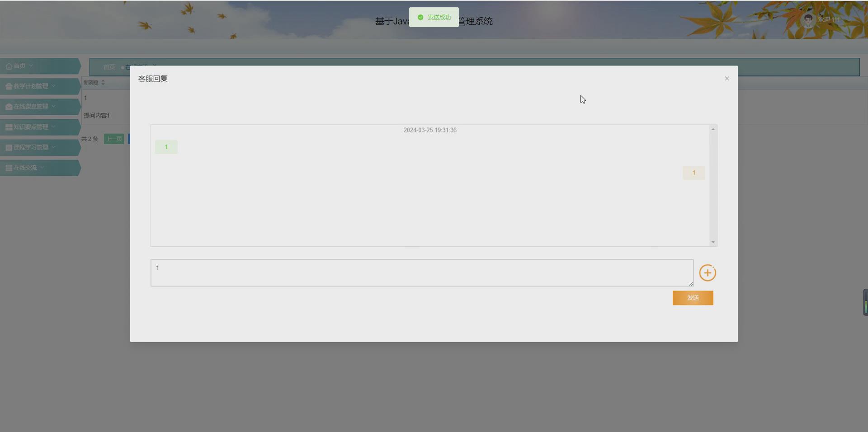Toggle descending sort on 新消息 column
The image size is (868, 432).
[x=103, y=84]
